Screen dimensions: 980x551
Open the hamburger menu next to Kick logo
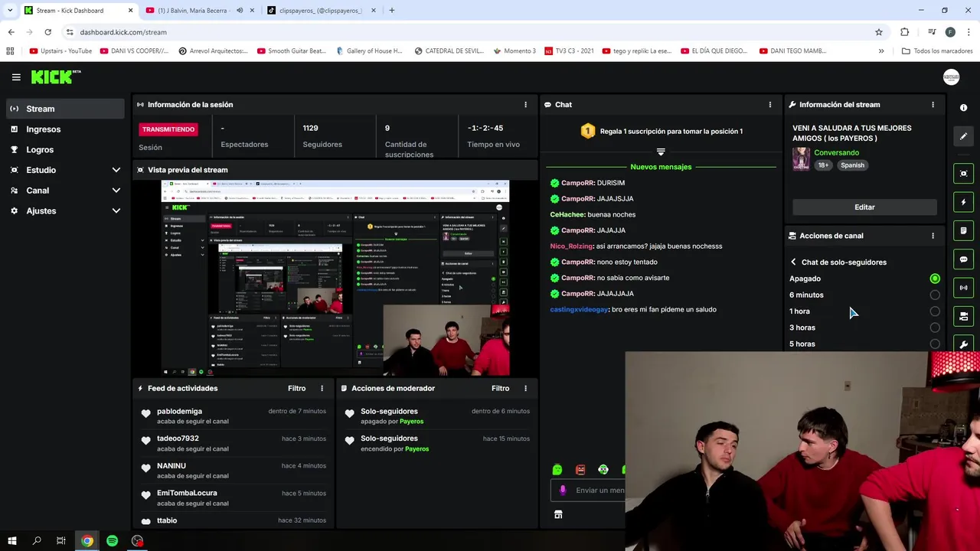[16, 77]
